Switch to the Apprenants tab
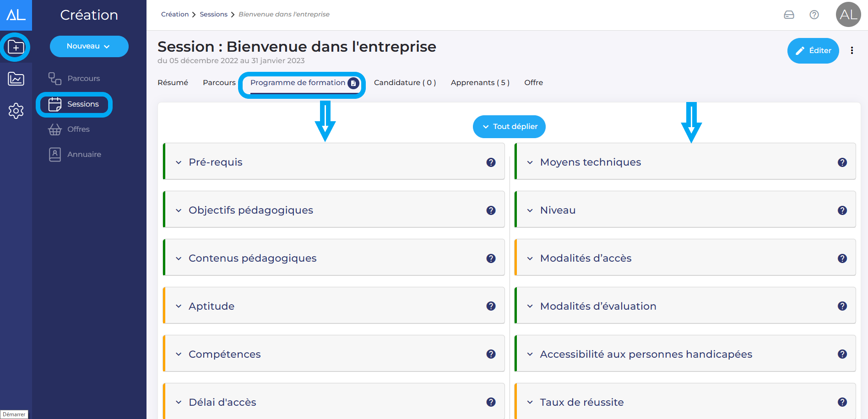The height and width of the screenshot is (419, 868). click(480, 83)
